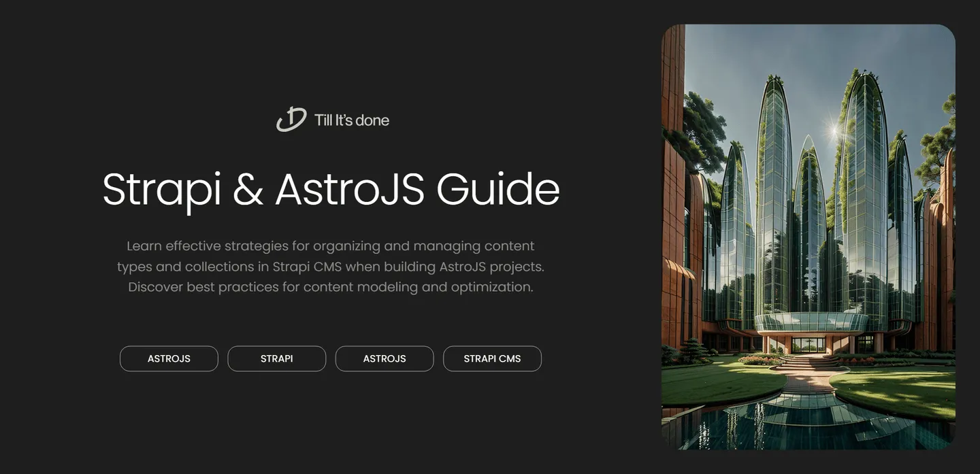Click the word "Guide" in the title
980x474 pixels.
click(x=497, y=189)
